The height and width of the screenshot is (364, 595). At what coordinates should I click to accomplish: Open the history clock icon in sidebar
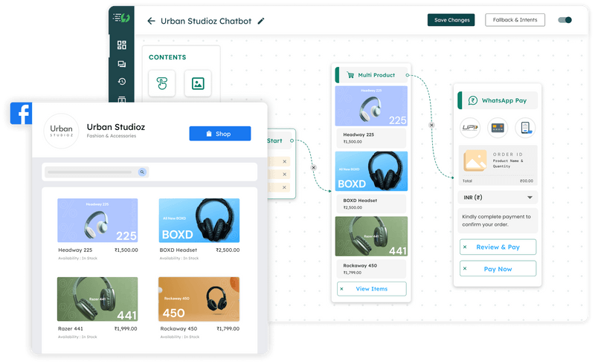click(122, 82)
